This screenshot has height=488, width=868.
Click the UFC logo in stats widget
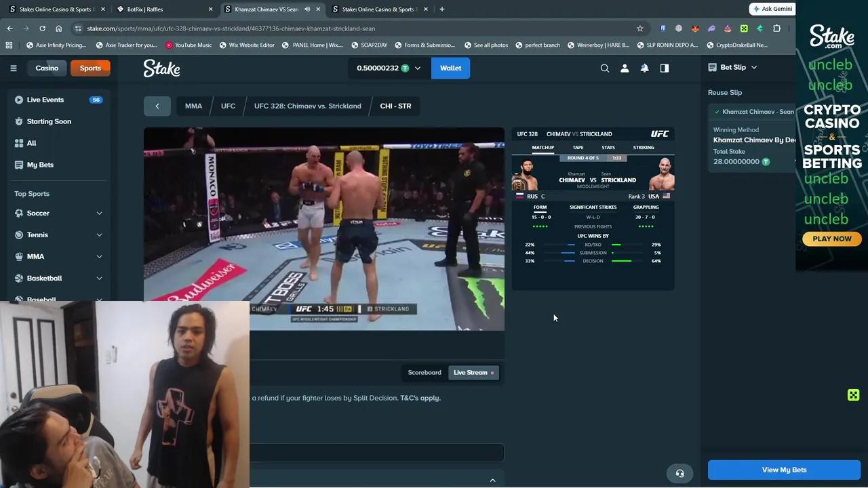[x=659, y=134]
